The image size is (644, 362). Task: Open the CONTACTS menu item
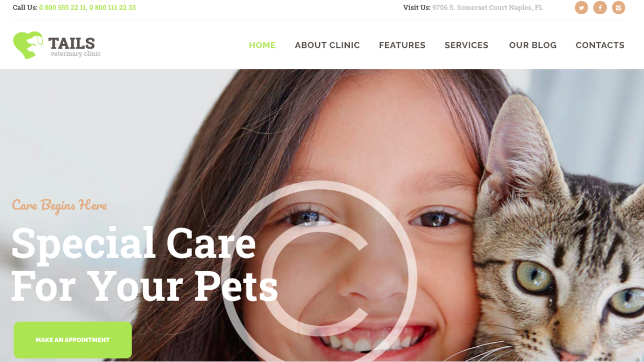tap(600, 45)
